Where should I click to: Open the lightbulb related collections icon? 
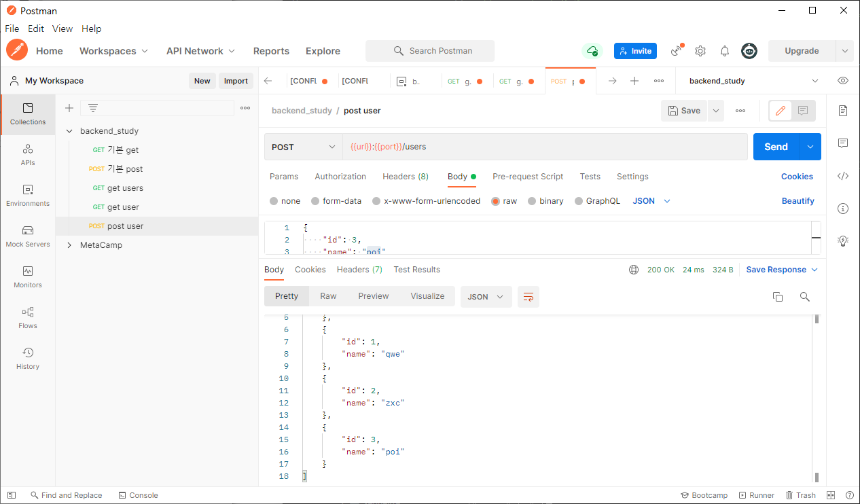click(x=843, y=240)
